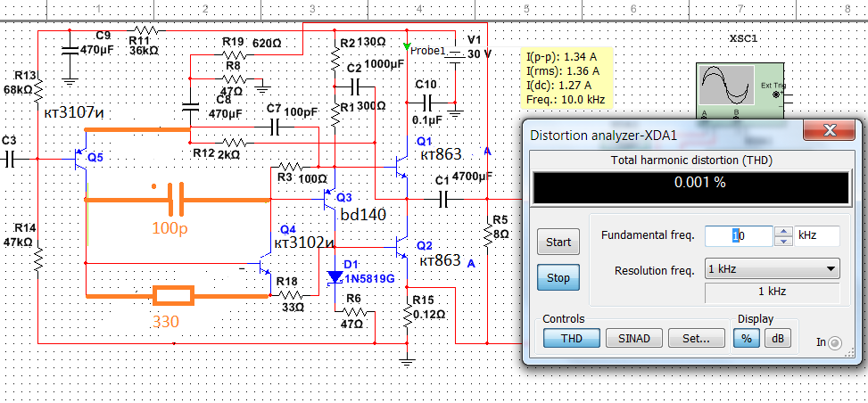Increase fundamental frequency with up arrow
868x403 pixels.
tap(783, 232)
